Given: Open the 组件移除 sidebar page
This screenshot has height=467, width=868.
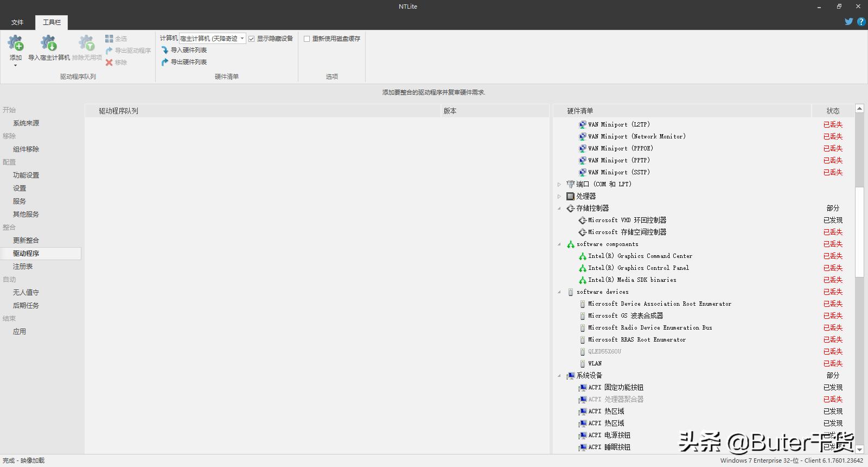Looking at the screenshot, I should [26, 149].
